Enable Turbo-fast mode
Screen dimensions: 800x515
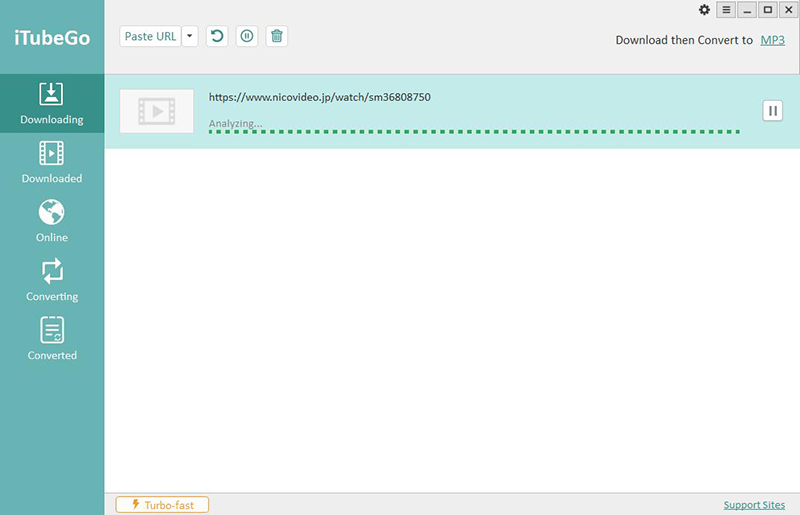click(x=162, y=505)
